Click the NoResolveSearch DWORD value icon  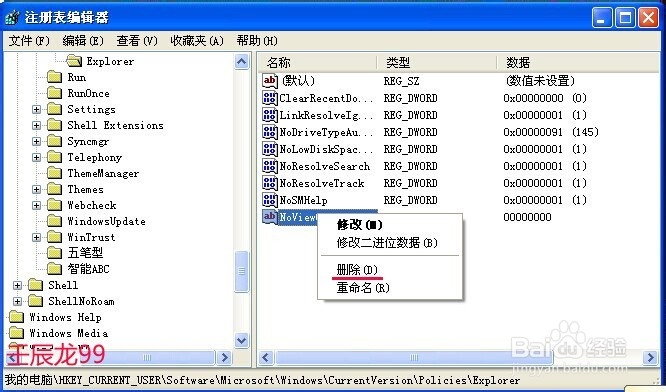(270, 166)
